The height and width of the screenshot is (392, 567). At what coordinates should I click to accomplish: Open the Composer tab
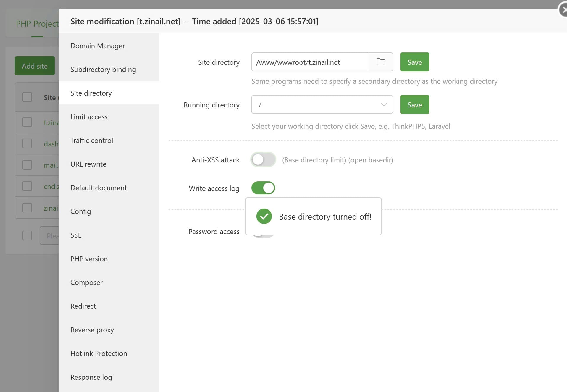point(86,283)
